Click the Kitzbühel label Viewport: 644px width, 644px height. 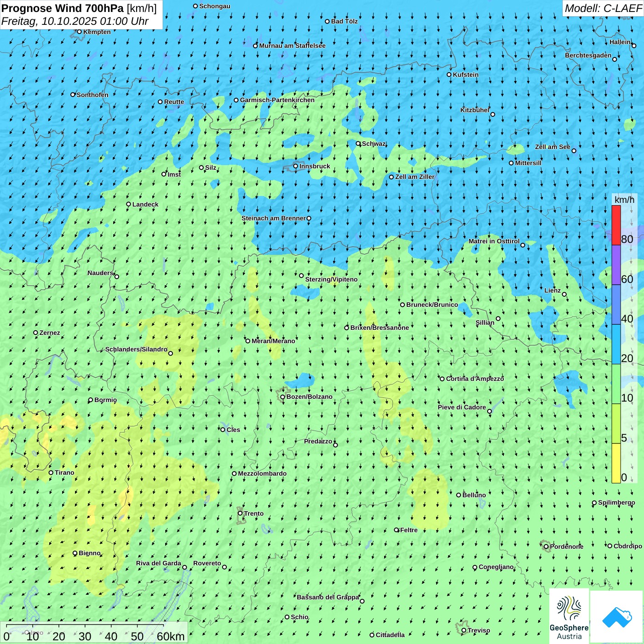pyautogui.click(x=475, y=110)
